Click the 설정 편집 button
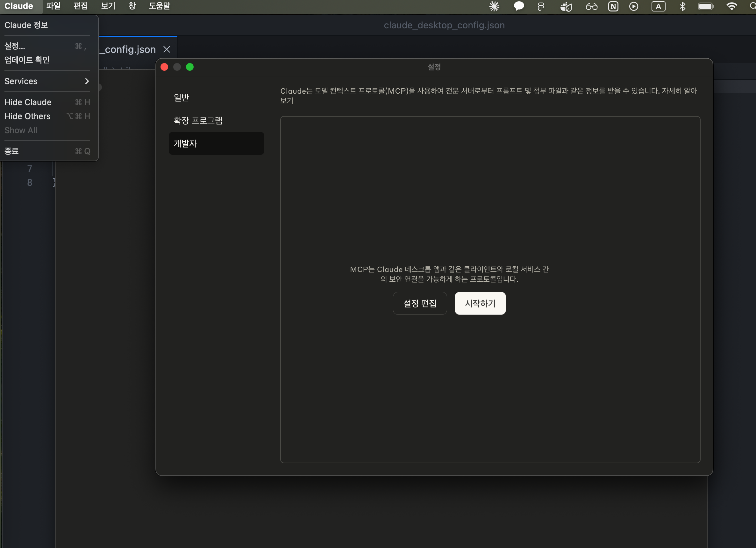Screen dimensions: 756x548 tap(420, 303)
